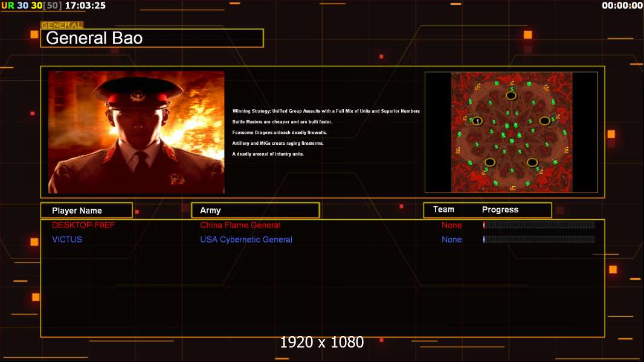The image size is (644, 362).
Task: Click VICTUS's blue loading progress bar
Action: pyautogui.click(x=539, y=239)
